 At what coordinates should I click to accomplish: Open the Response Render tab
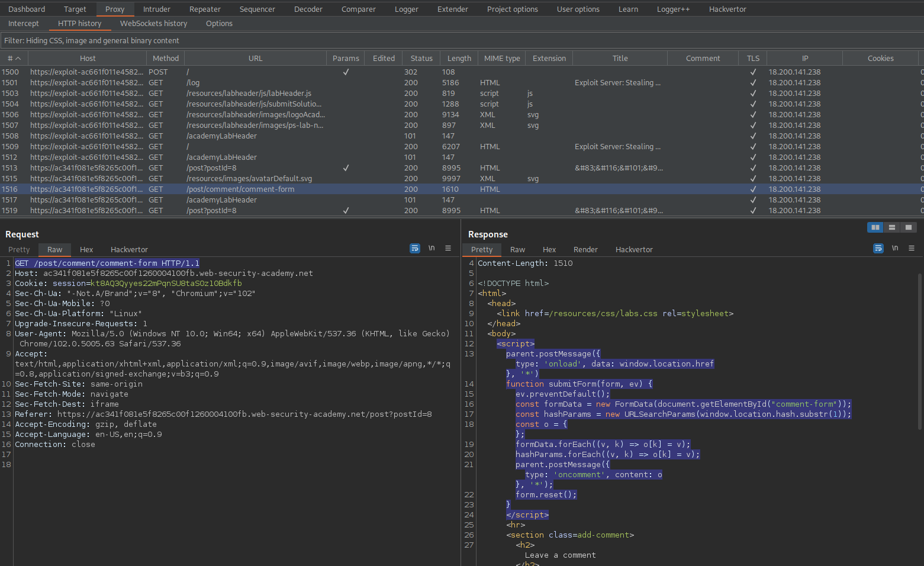coord(585,249)
